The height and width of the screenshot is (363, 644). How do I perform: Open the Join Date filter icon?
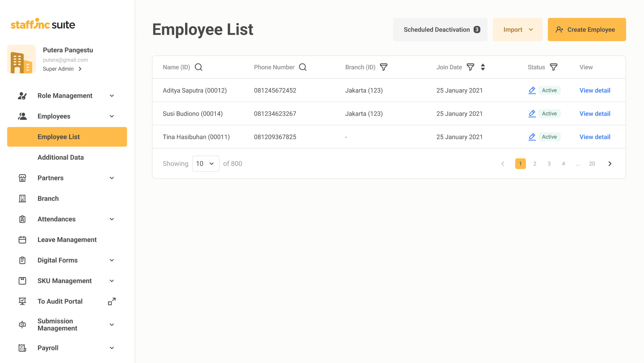point(470,67)
